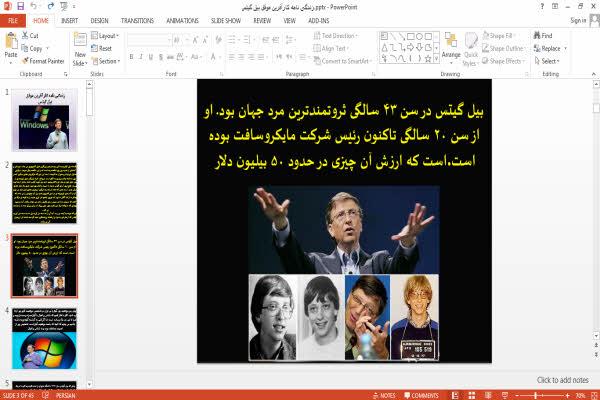The height and width of the screenshot is (400, 600).
Task: Reset the slide layout
Action: (101, 49)
